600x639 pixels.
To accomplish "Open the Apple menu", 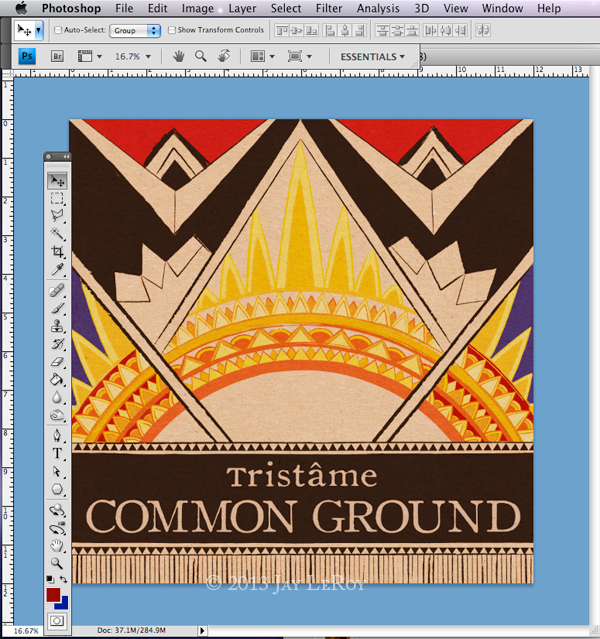I will (20, 8).
